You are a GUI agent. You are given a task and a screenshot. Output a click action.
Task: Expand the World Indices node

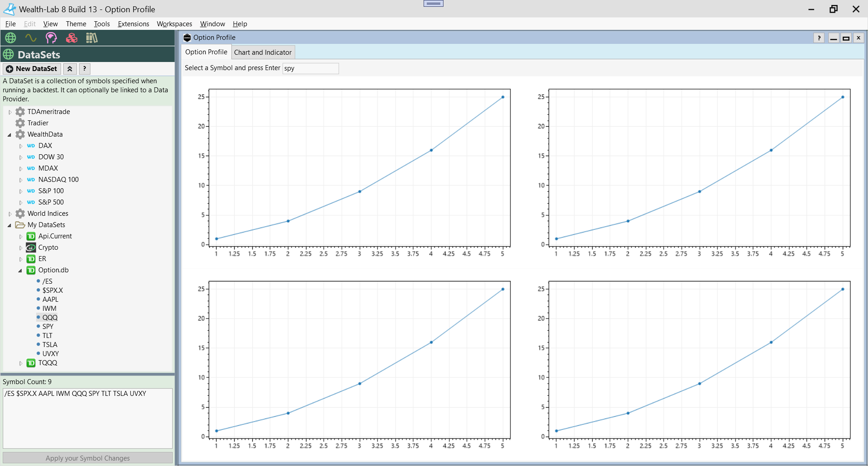tap(10, 214)
